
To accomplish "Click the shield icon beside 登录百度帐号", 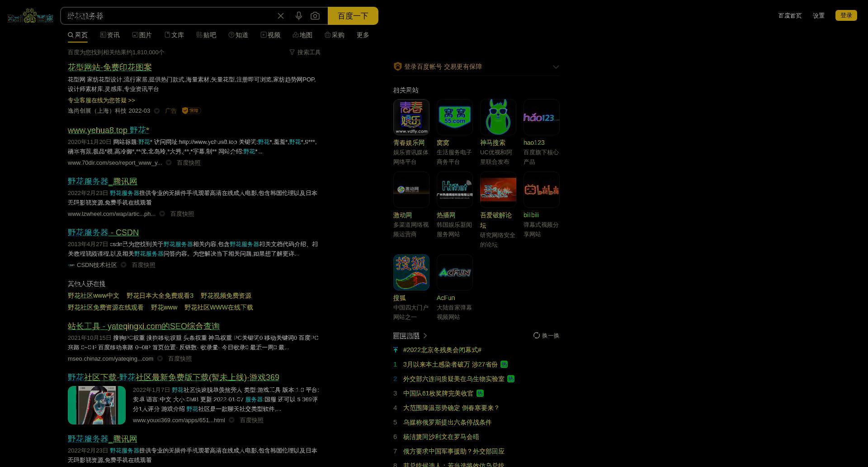I will (x=397, y=67).
